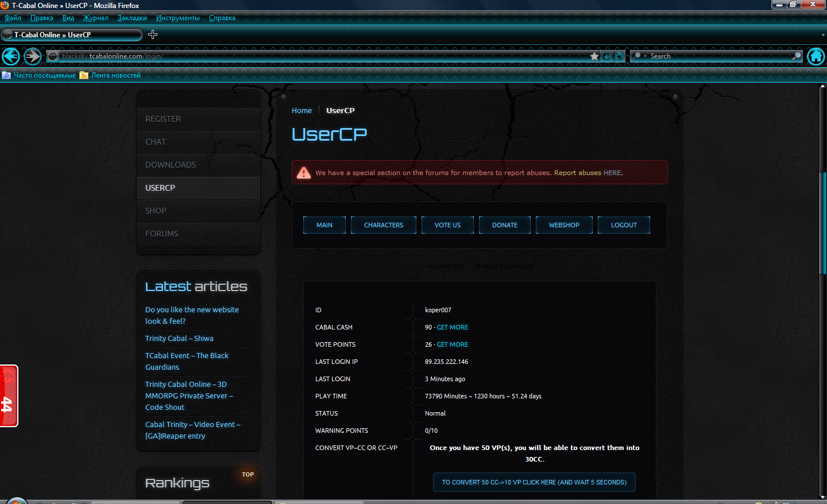Click the address bar URL field

click(322, 56)
